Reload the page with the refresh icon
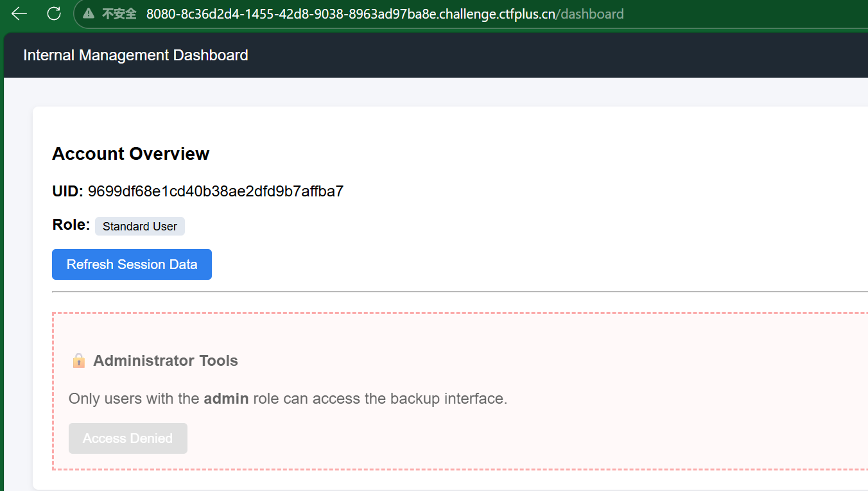868x491 pixels. (x=54, y=13)
